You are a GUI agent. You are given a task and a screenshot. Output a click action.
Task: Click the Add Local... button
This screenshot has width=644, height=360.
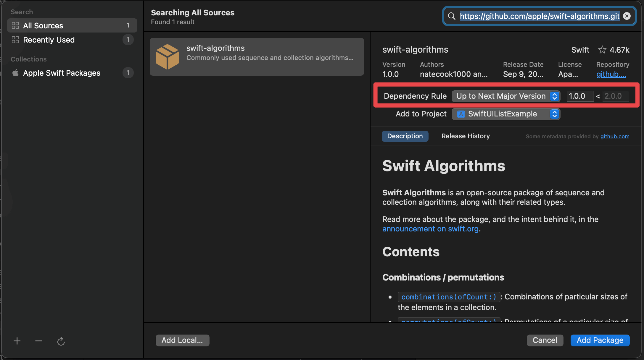tap(182, 340)
